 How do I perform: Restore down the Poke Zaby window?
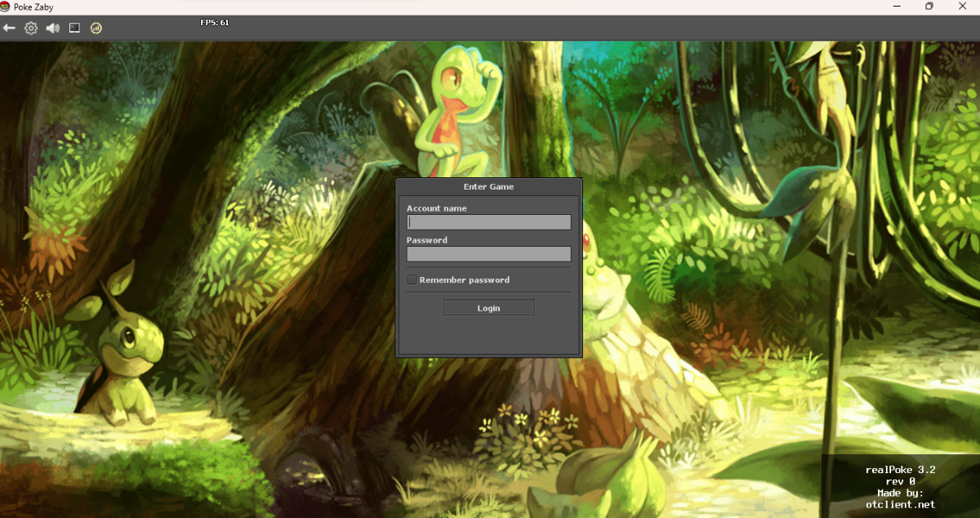[x=929, y=7]
